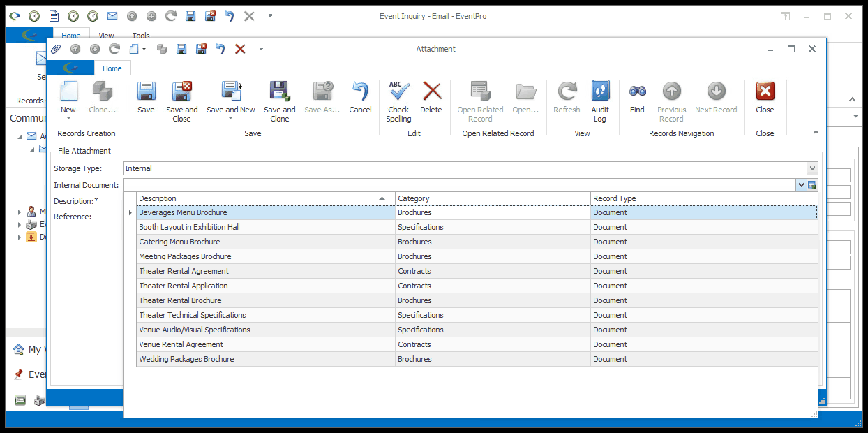
Task: Click the lookup icon beside Internal Document field
Action: (812, 185)
